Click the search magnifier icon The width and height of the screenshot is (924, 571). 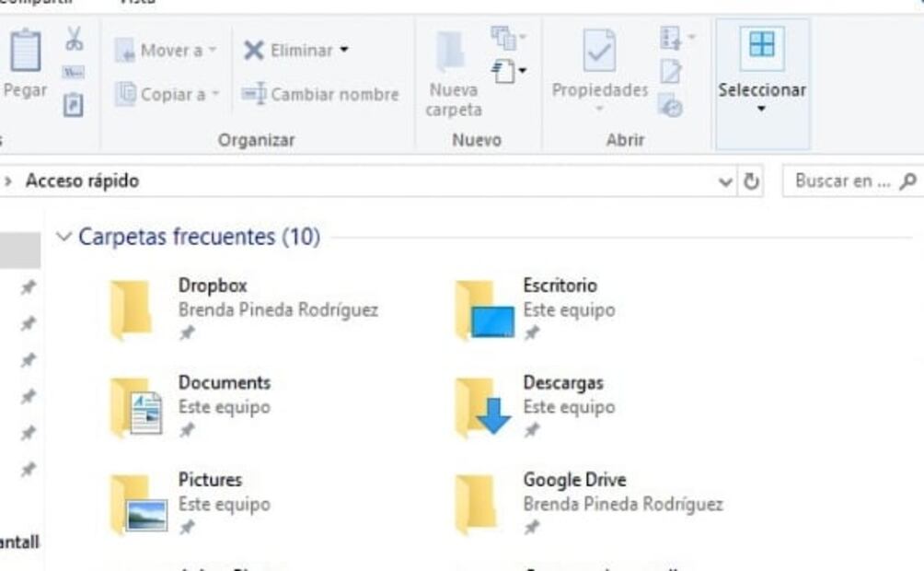pos(907,181)
